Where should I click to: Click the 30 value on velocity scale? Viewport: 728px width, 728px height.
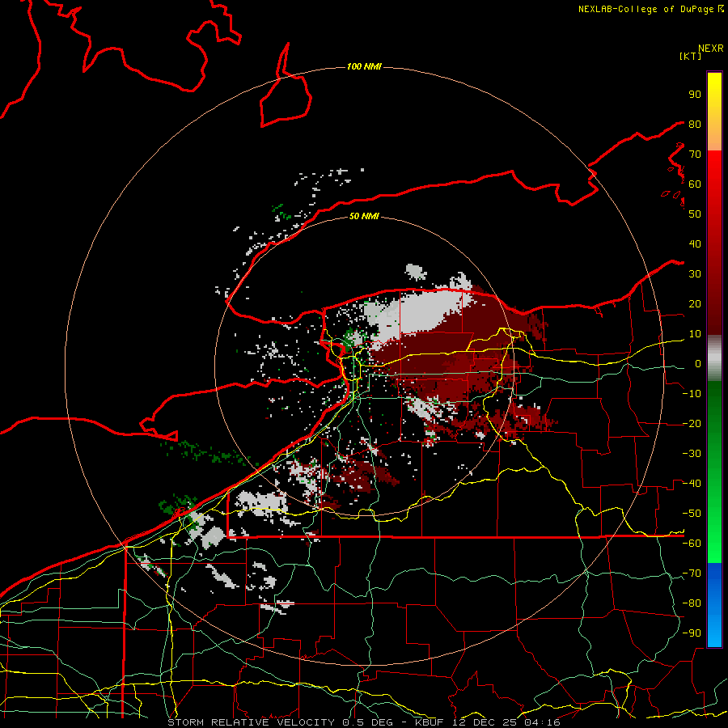point(695,274)
